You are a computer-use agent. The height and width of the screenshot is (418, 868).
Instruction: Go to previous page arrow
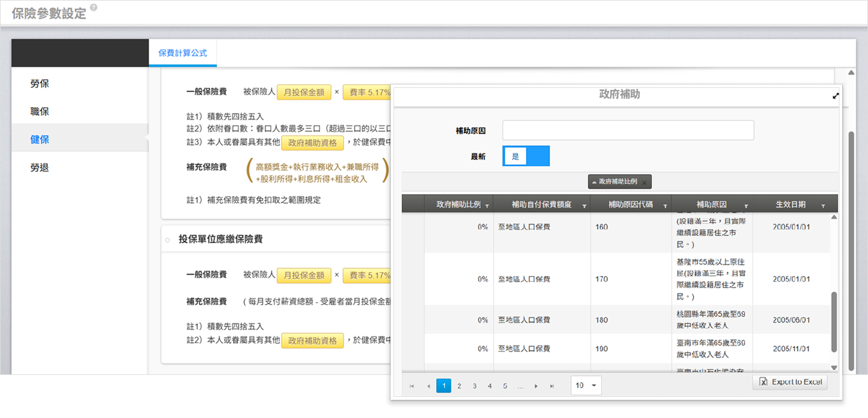[x=429, y=386]
